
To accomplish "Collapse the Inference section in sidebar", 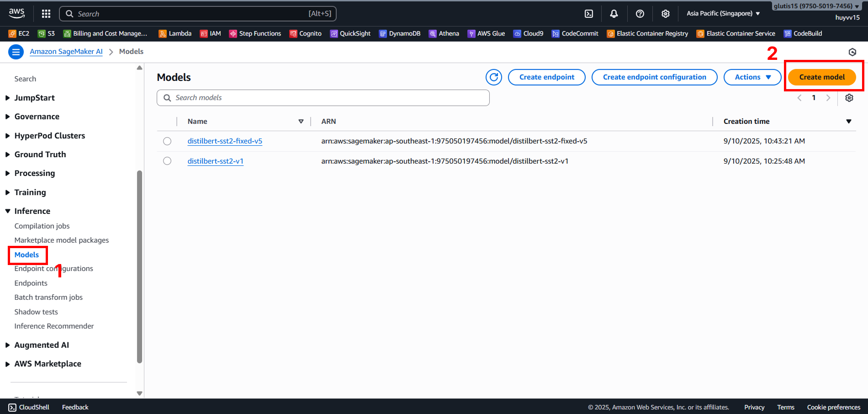I will tap(8, 211).
